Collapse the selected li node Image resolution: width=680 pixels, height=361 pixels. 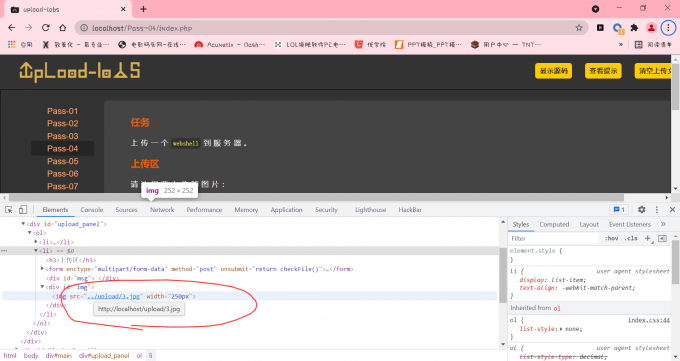point(36,251)
